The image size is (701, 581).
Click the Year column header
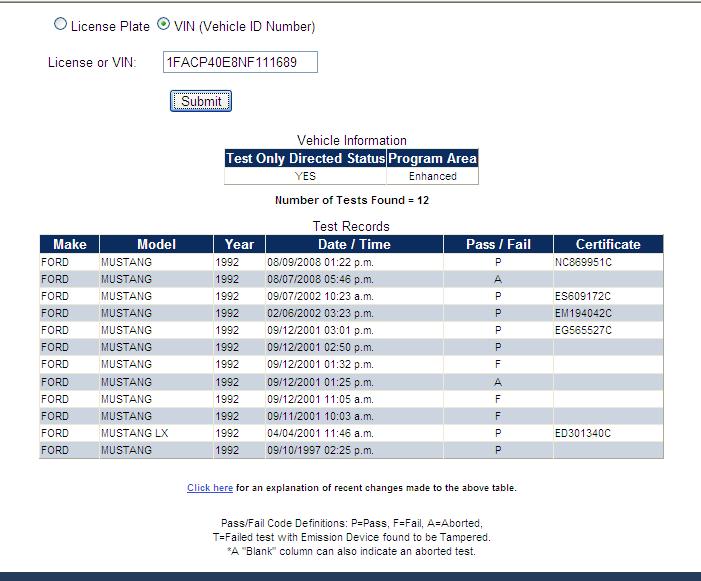[x=239, y=244]
